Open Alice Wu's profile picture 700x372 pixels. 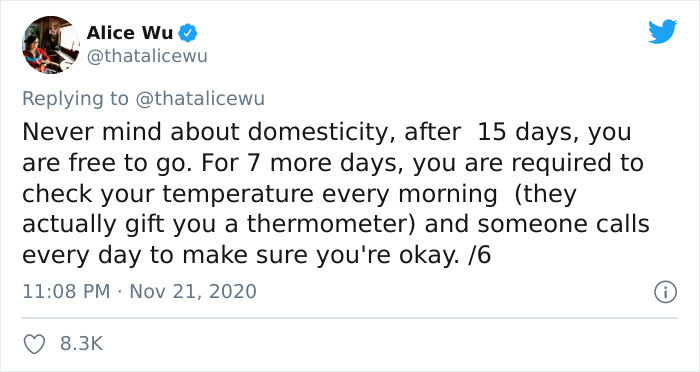[x=51, y=44]
